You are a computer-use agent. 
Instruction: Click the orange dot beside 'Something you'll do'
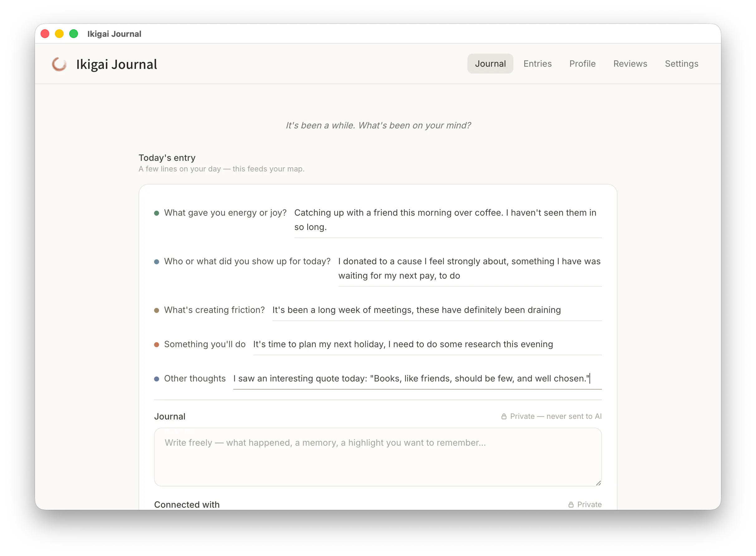pos(157,345)
